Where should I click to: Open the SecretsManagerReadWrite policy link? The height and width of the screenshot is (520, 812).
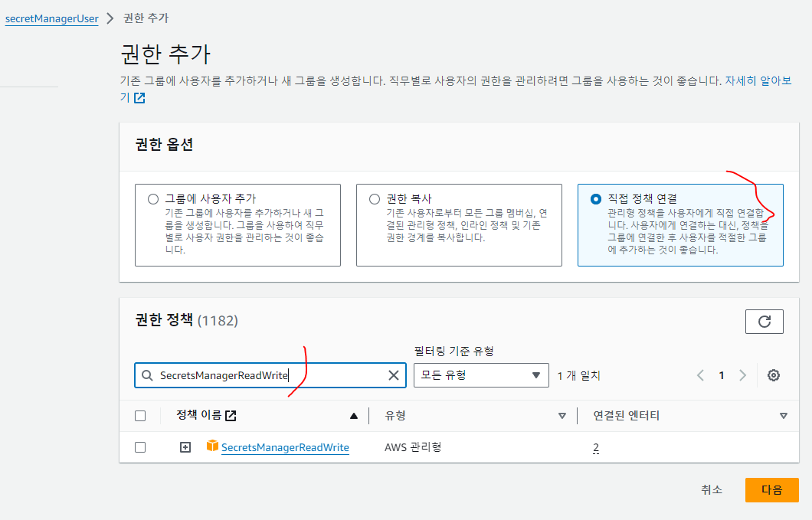(285, 447)
